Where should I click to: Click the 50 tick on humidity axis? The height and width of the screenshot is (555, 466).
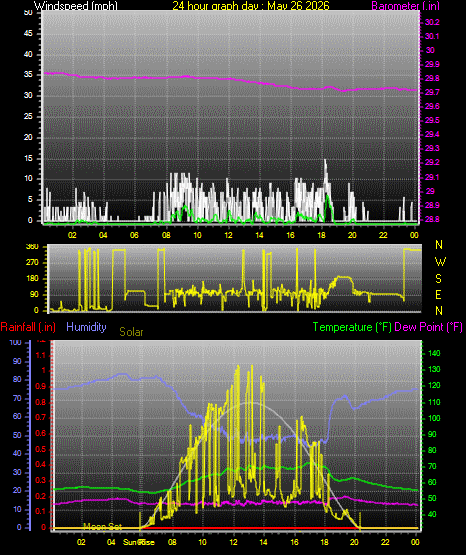pyautogui.click(x=17, y=435)
